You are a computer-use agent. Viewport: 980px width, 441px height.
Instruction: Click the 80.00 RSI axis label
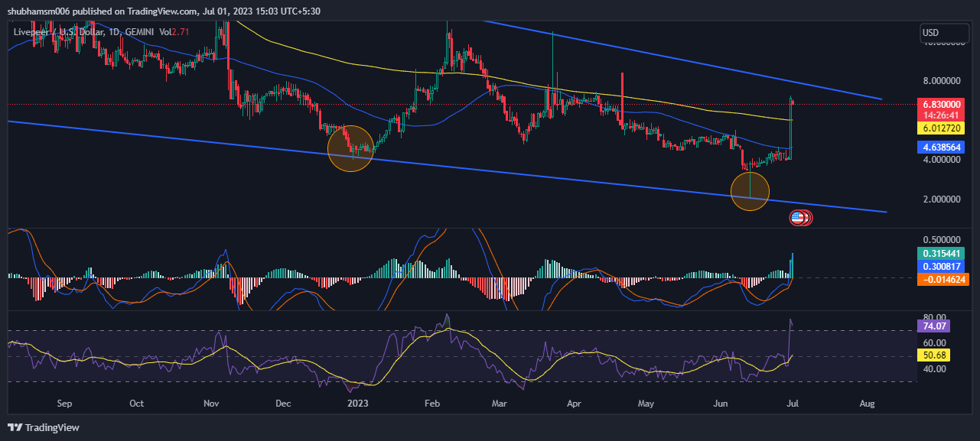pyautogui.click(x=935, y=317)
